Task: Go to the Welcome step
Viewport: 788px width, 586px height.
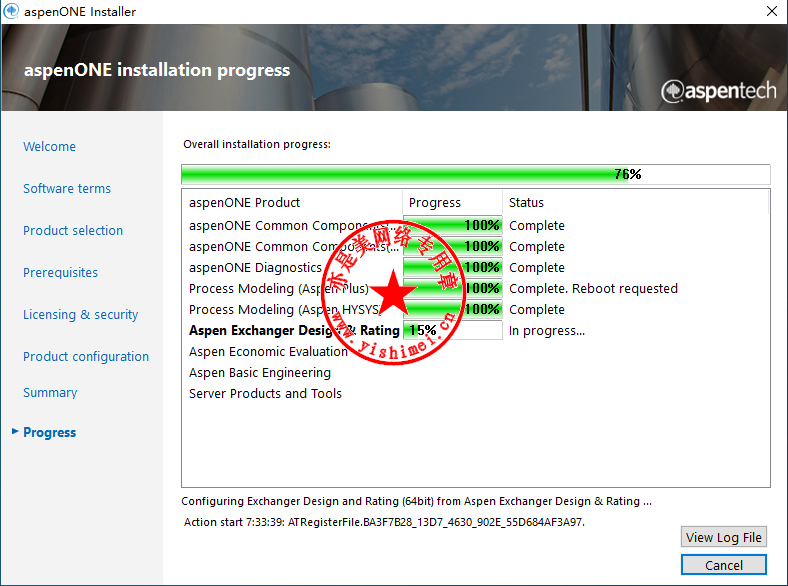Action: pos(49,146)
